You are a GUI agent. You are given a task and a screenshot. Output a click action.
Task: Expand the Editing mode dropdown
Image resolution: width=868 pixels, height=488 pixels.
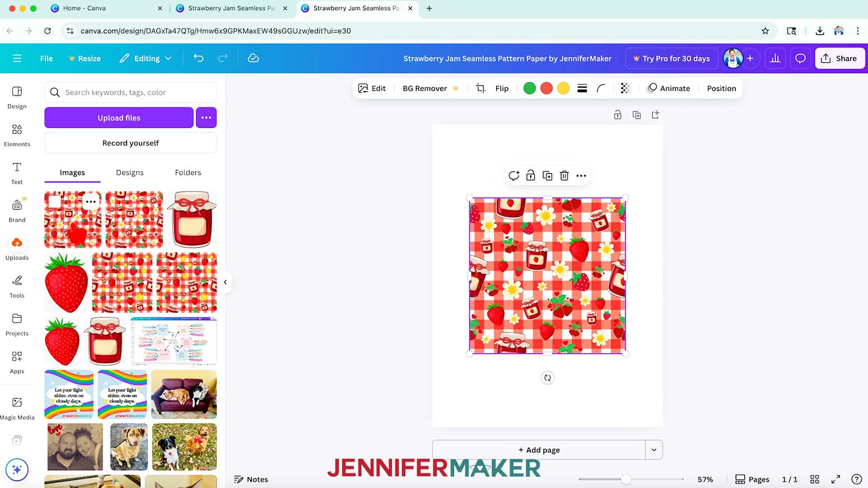pyautogui.click(x=146, y=58)
